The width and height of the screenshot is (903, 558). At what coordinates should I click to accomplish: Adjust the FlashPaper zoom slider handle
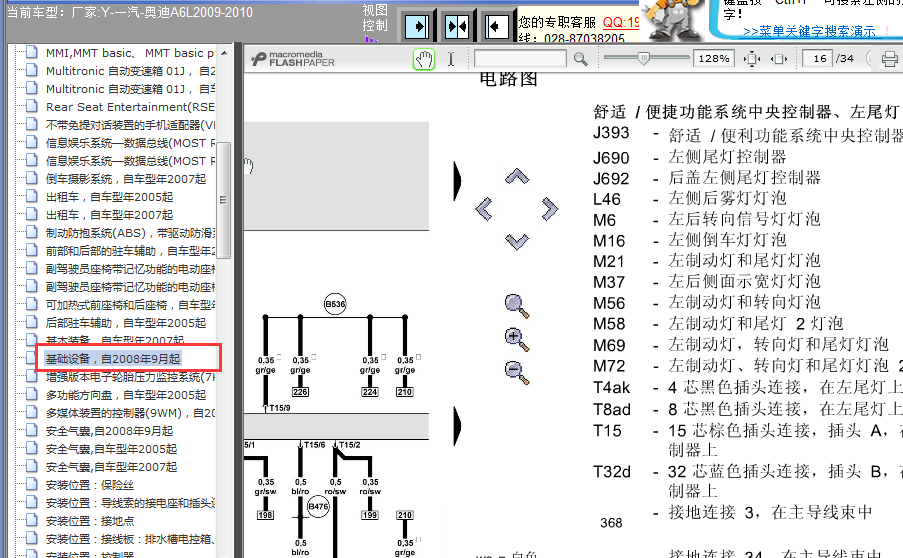[644, 58]
